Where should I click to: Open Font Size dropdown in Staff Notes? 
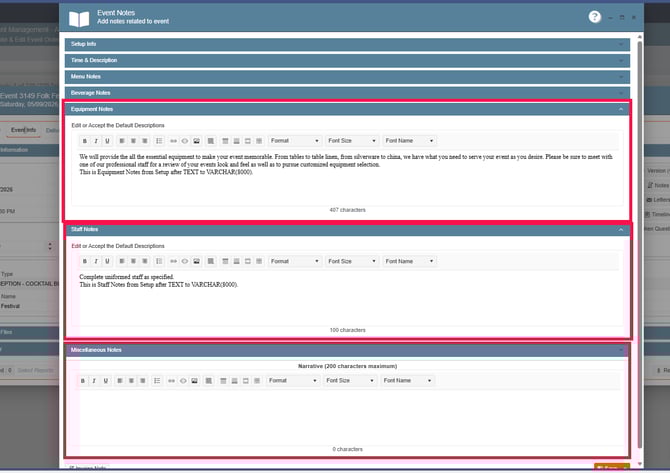click(351, 261)
